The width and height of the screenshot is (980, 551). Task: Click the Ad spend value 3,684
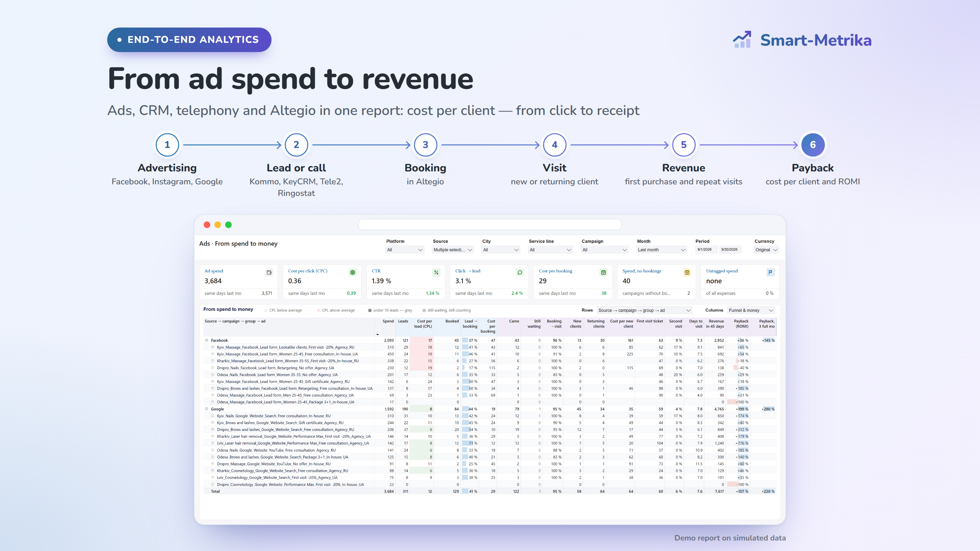(x=213, y=281)
